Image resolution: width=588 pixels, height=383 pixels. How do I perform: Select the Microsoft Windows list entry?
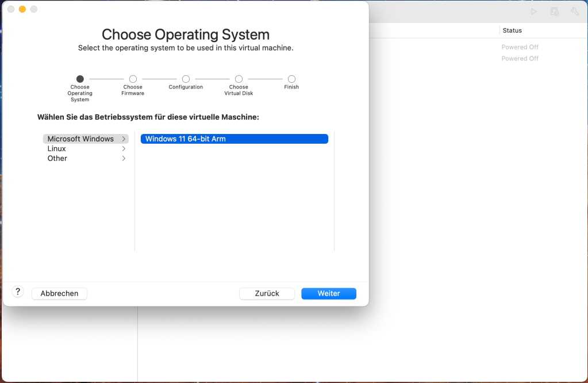pyautogui.click(x=80, y=139)
